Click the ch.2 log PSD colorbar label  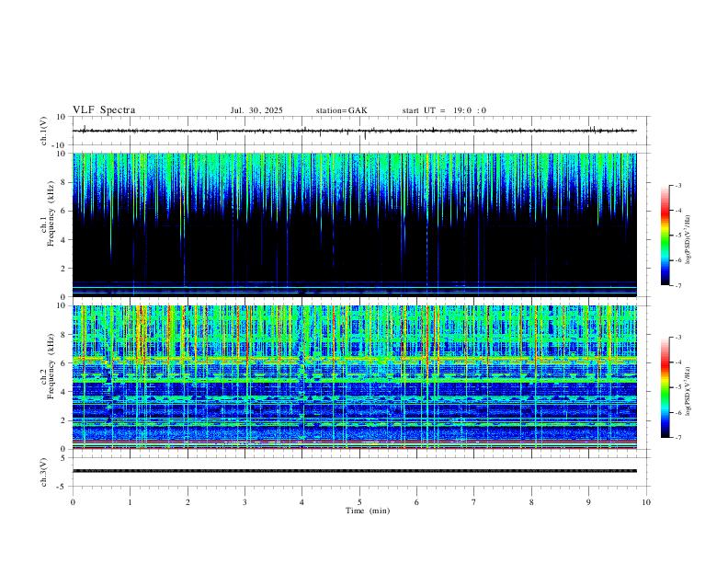[x=688, y=392]
